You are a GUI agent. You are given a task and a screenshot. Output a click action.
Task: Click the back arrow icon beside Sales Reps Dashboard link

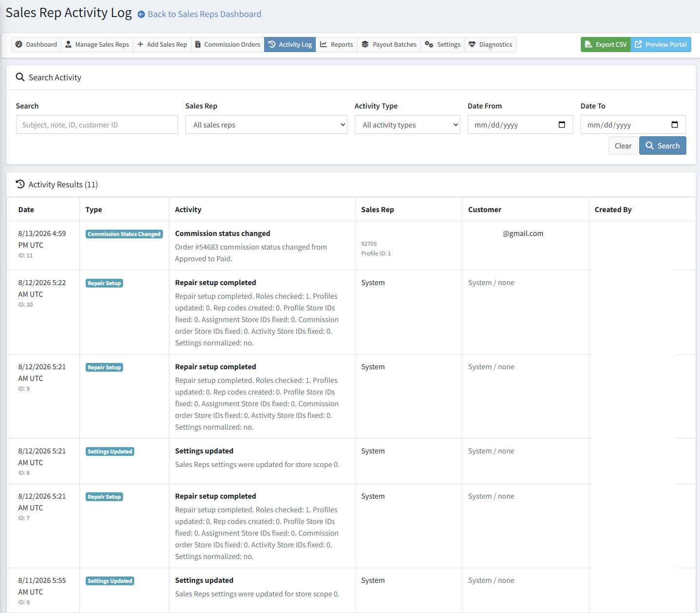pos(141,15)
